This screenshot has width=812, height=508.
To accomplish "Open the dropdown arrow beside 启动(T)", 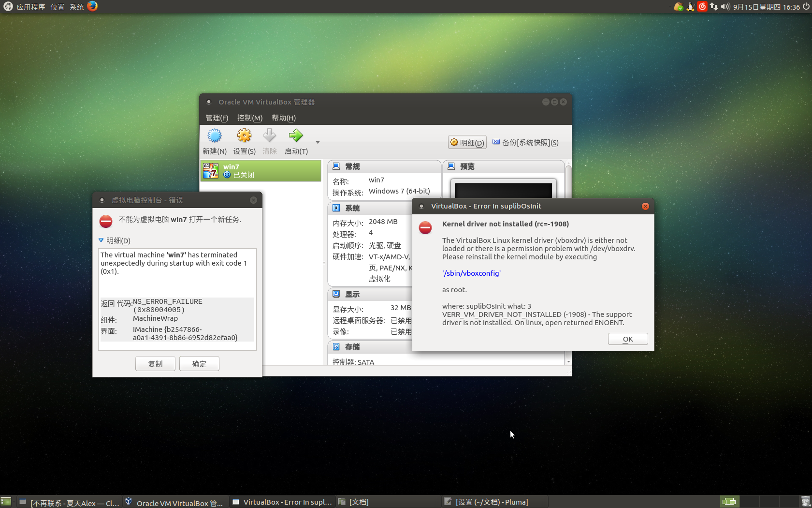I will click(x=318, y=142).
